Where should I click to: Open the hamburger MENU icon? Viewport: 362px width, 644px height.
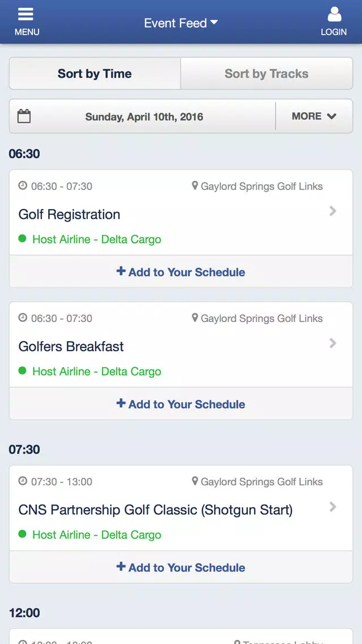click(25, 14)
